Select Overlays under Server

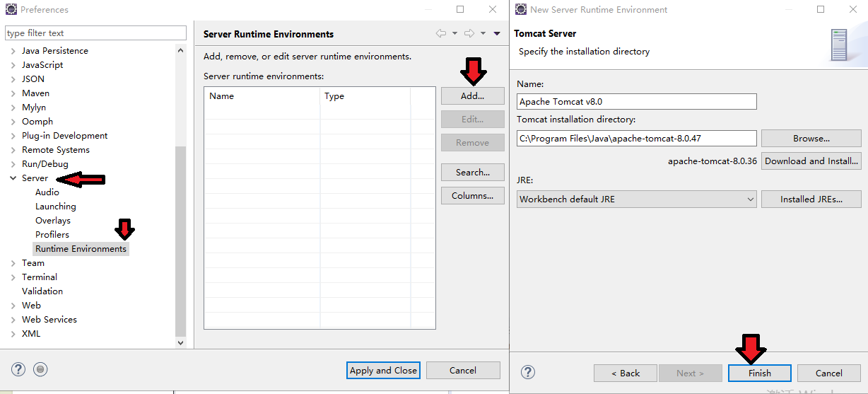pos(53,221)
